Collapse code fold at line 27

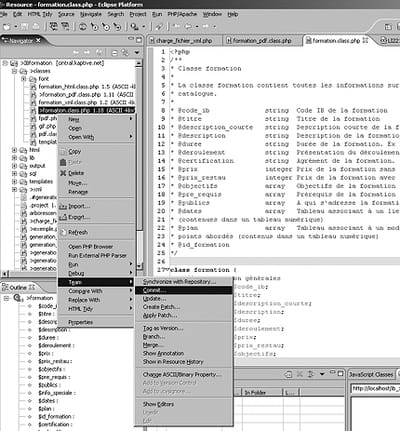168,270
